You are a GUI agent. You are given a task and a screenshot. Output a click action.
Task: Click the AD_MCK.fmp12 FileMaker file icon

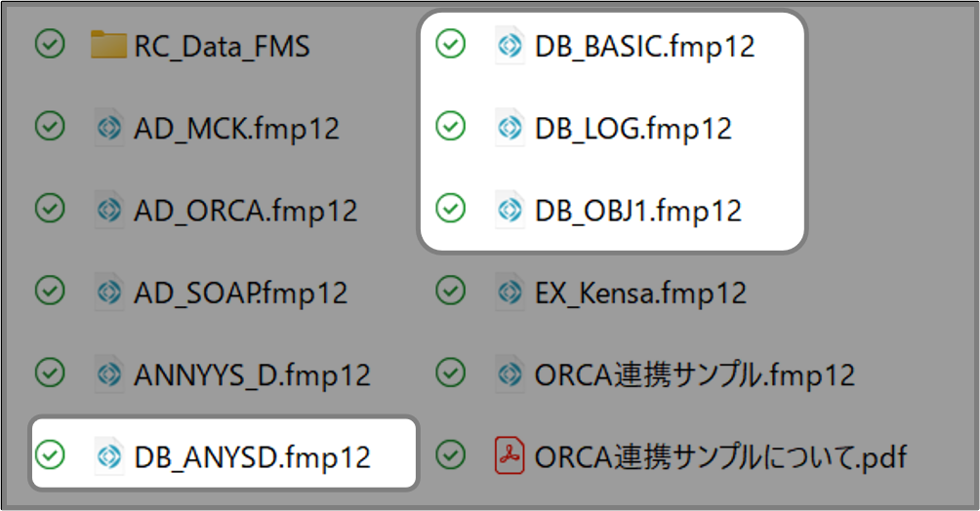point(108,127)
